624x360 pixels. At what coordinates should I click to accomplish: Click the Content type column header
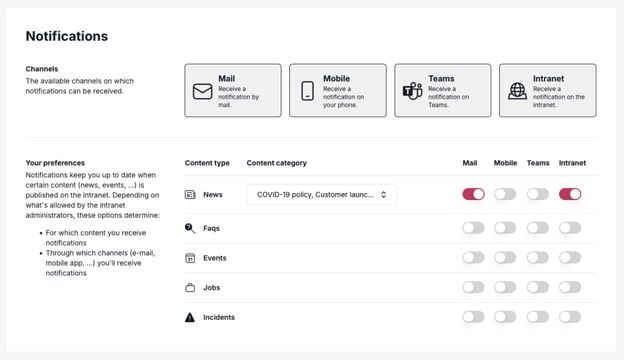pos(207,163)
